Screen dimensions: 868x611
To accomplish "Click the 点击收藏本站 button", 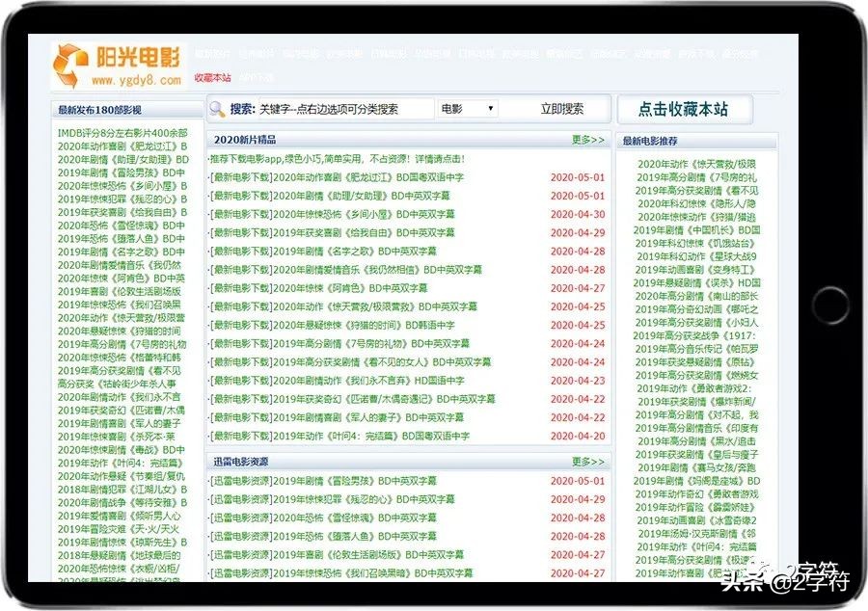I will (x=687, y=109).
